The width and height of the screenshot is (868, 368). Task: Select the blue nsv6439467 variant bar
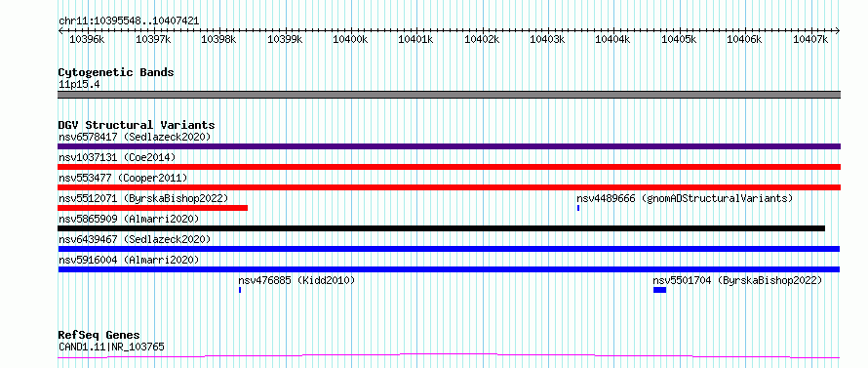pos(449,249)
